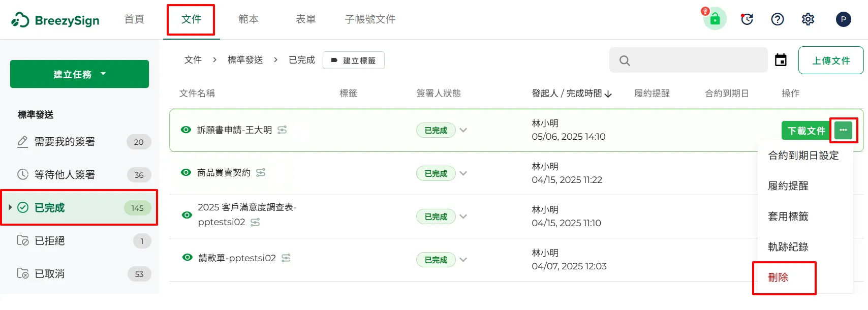Click the 下載文件 button

805,131
